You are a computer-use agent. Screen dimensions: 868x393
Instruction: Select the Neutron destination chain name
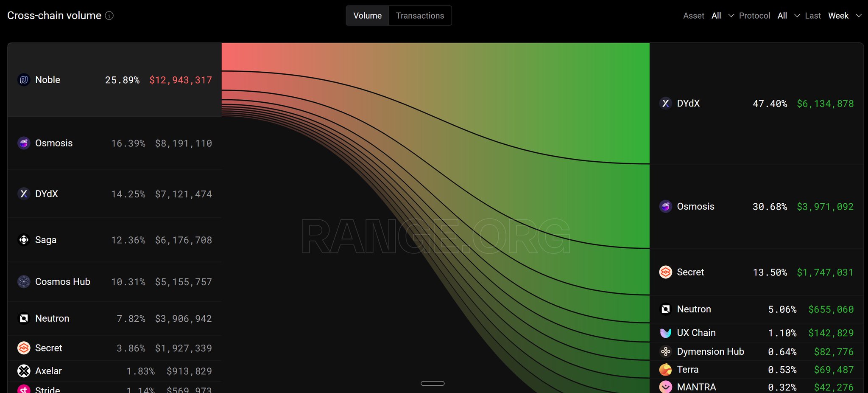tap(694, 309)
